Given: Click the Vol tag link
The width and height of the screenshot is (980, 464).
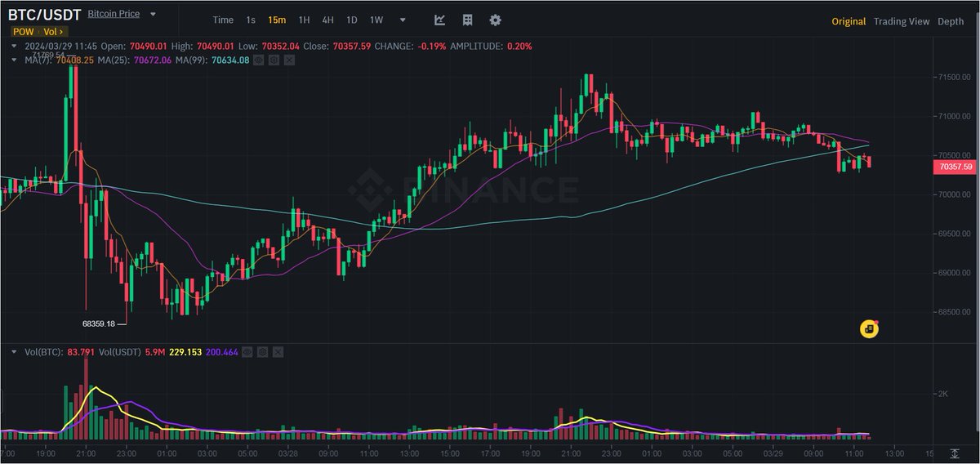Looking at the screenshot, I should (x=53, y=32).
